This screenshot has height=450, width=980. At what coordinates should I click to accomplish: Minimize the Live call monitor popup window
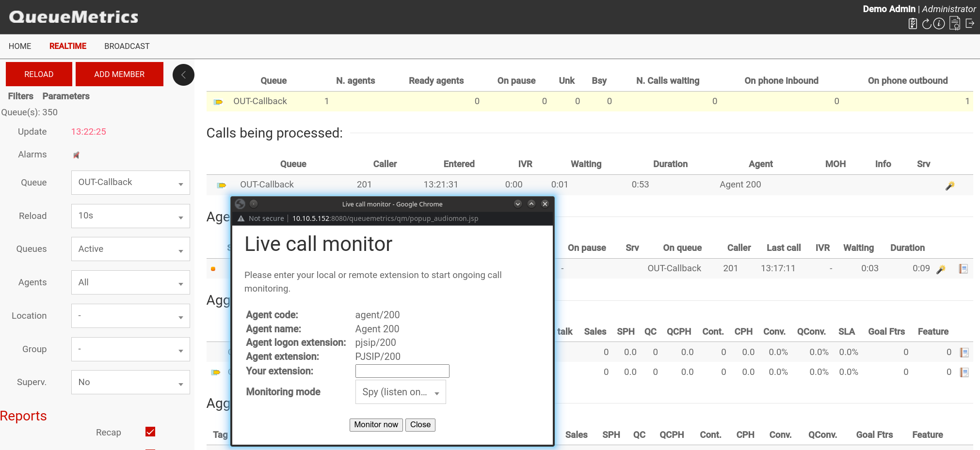(x=518, y=204)
